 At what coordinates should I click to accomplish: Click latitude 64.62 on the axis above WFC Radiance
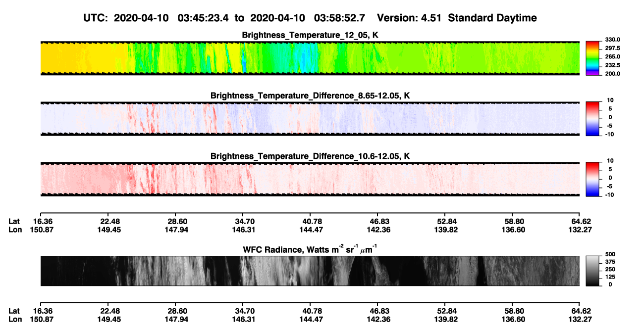(582, 221)
